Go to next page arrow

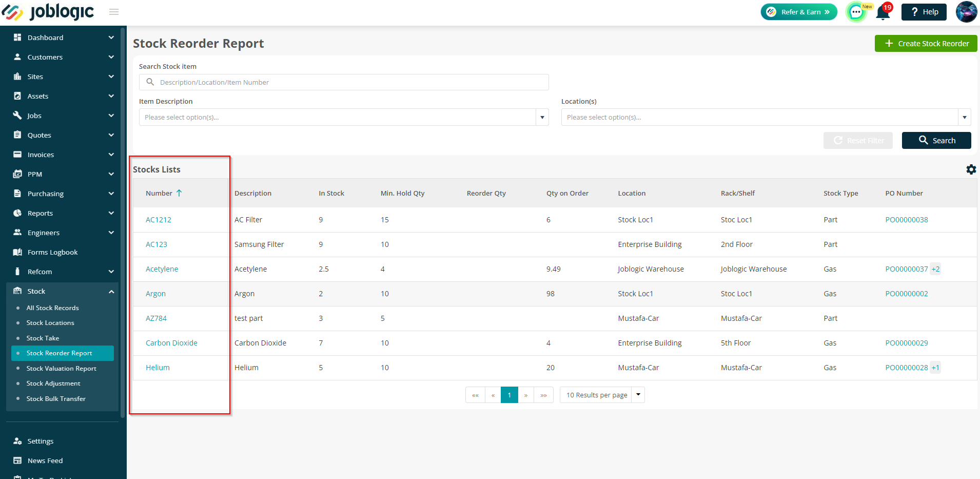[x=526, y=395]
